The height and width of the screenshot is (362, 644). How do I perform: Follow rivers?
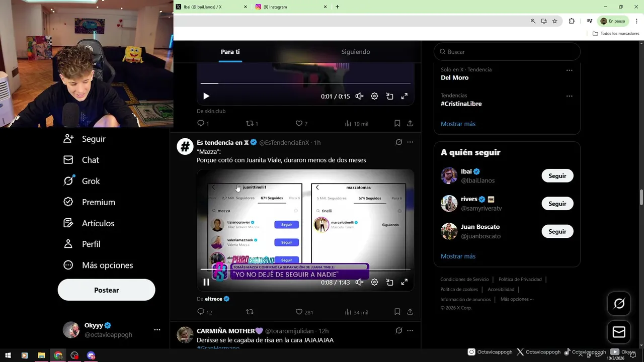[x=557, y=204]
